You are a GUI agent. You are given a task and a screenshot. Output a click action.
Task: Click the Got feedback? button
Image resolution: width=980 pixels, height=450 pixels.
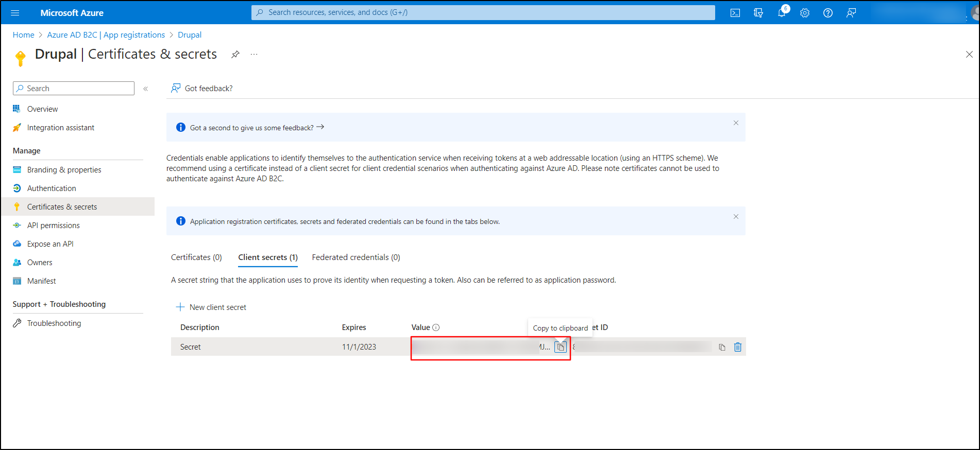[202, 89]
